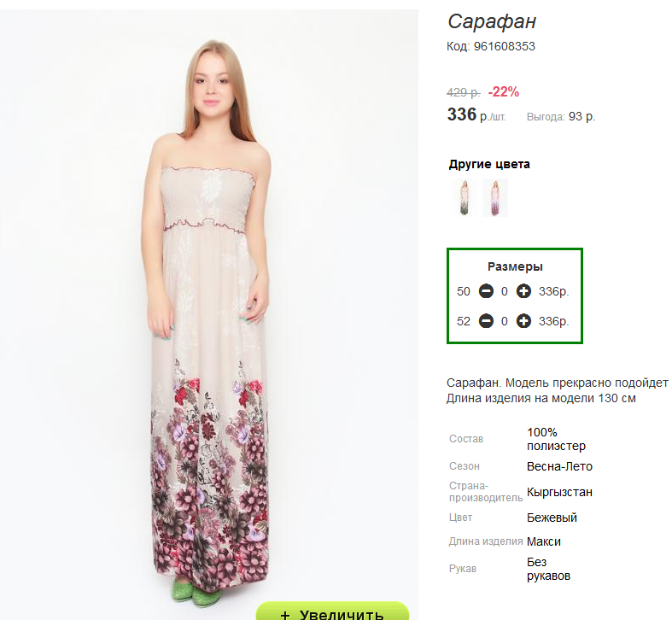Click the quantity value for size 50
The height and width of the screenshot is (620, 672).
pyautogui.click(x=505, y=291)
